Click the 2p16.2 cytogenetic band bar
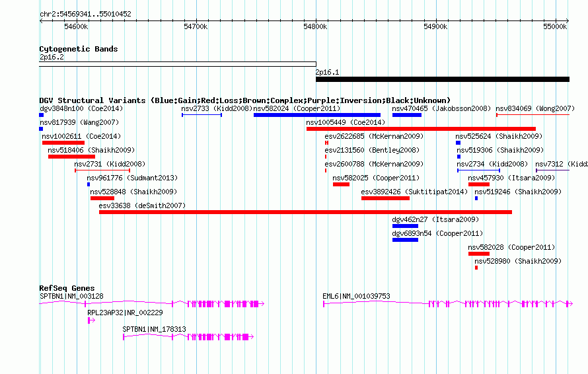The height and width of the screenshot is (374, 588). (x=178, y=64)
